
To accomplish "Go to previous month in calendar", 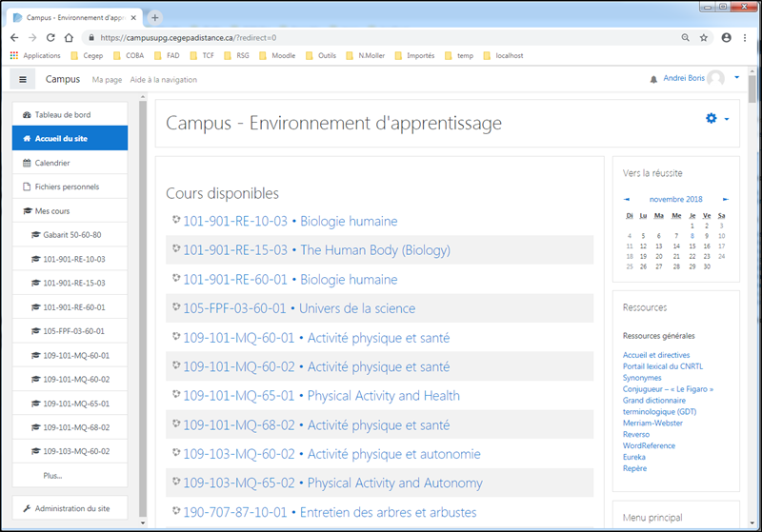I will [x=627, y=199].
